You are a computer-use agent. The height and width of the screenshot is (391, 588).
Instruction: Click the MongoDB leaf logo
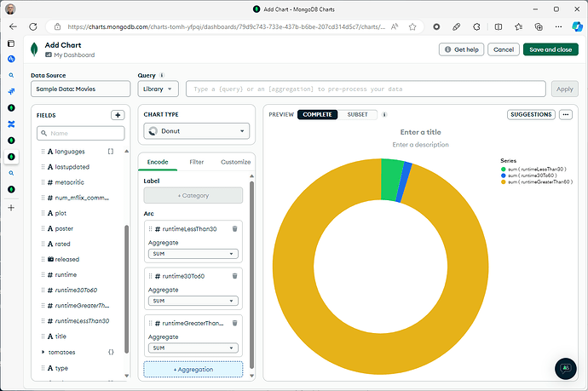[x=34, y=49]
